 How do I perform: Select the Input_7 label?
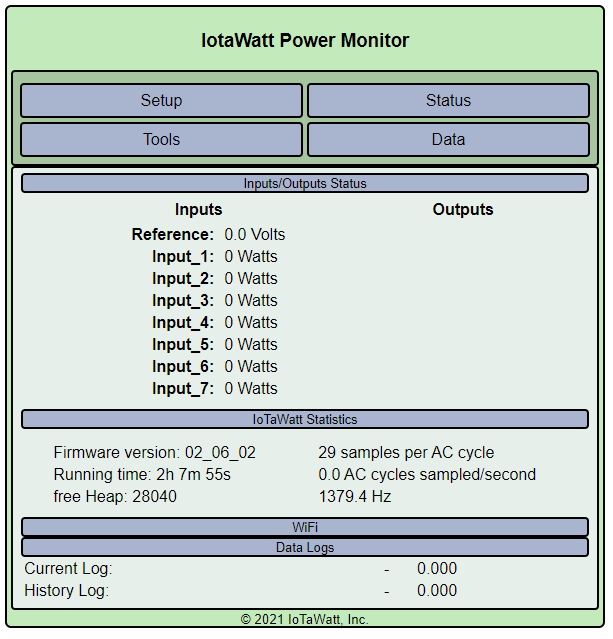click(183, 389)
